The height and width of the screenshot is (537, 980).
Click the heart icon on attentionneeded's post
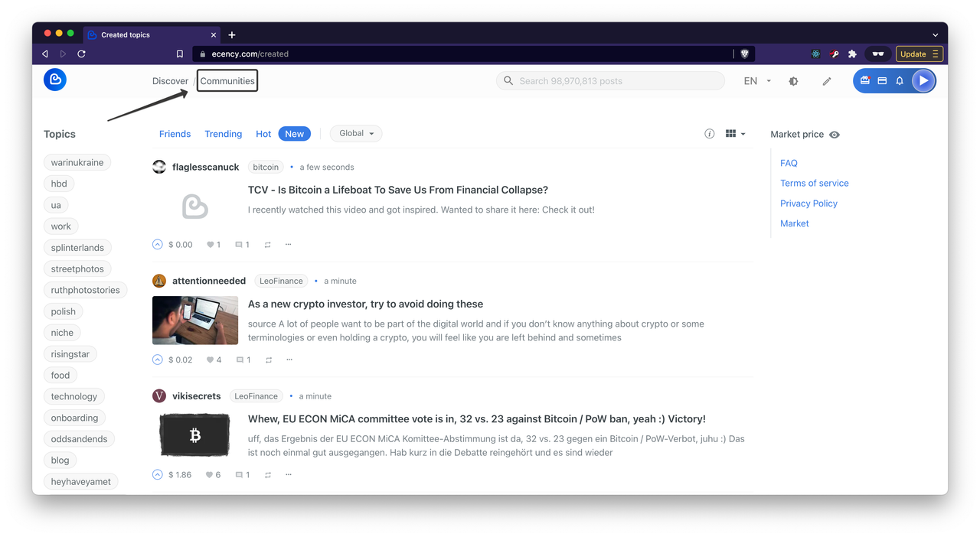[208, 360]
